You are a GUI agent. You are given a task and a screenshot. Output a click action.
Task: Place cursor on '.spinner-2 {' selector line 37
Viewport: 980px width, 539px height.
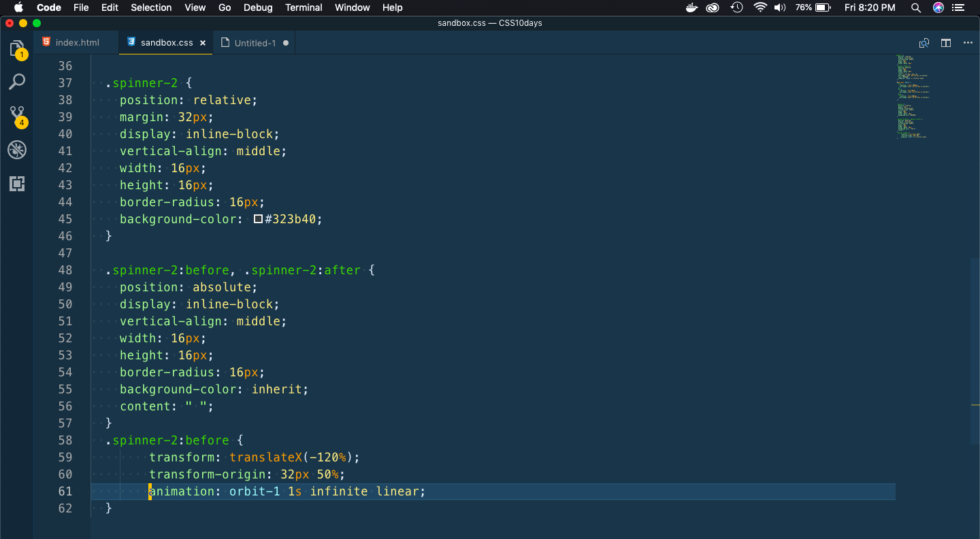pyautogui.click(x=149, y=83)
